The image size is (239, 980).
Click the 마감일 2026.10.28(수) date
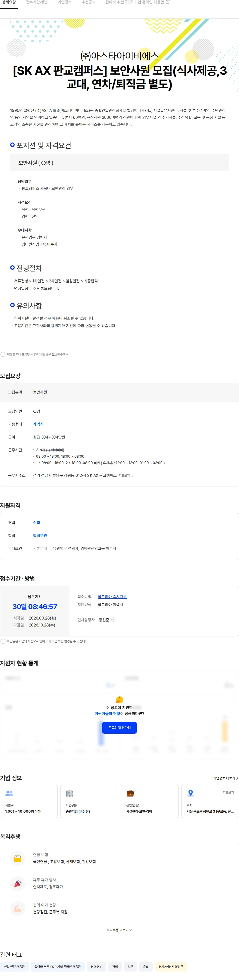click(x=42, y=625)
